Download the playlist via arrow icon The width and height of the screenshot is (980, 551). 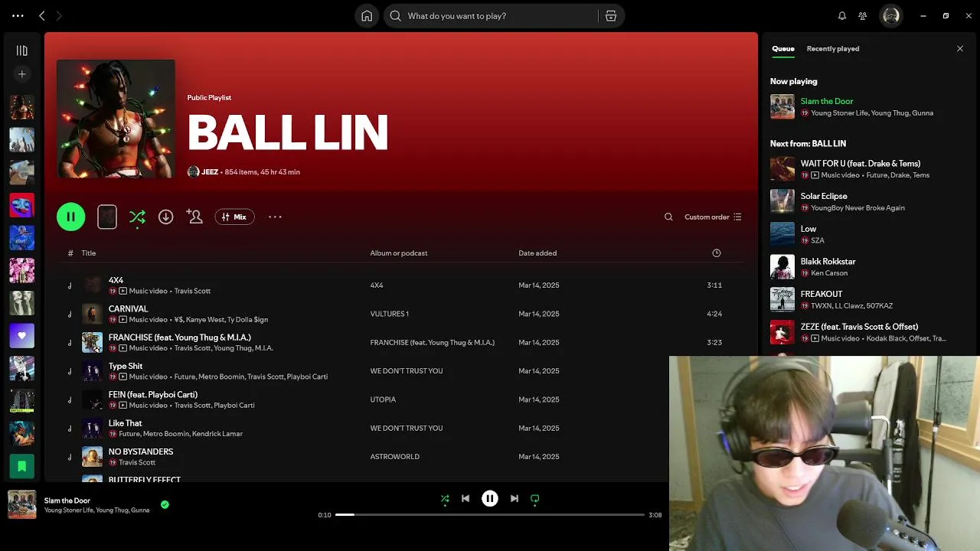165,217
